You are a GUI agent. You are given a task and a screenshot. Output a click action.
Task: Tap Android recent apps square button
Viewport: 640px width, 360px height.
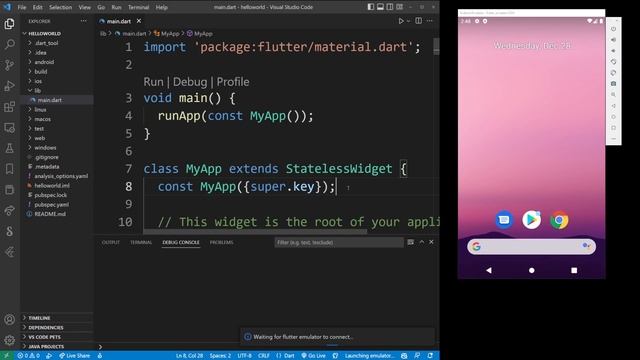pyautogui.click(x=574, y=270)
